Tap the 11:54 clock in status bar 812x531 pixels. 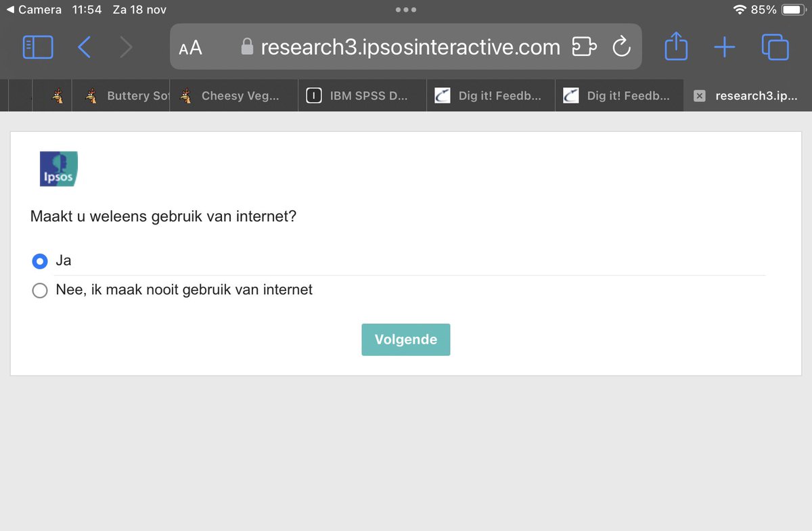point(87,9)
